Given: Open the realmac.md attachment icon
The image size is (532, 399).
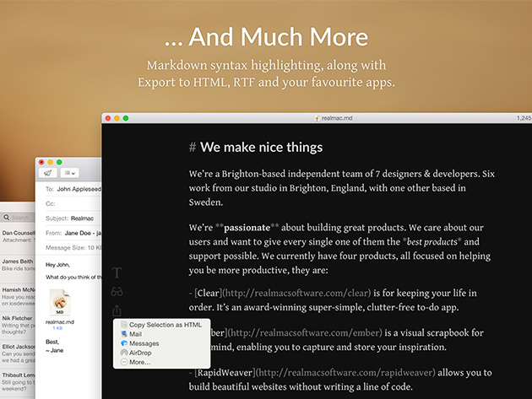Looking at the screenshot, I should tap(60, 302).
